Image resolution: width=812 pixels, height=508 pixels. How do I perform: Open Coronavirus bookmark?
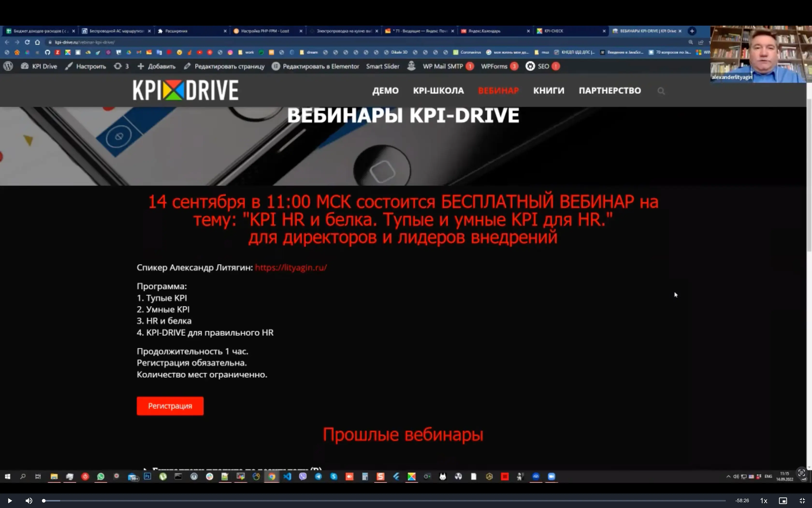467,52
